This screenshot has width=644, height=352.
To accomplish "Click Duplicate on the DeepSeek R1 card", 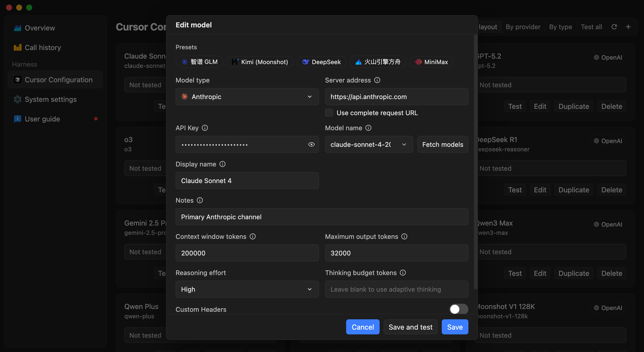I will tap(574, 190).
